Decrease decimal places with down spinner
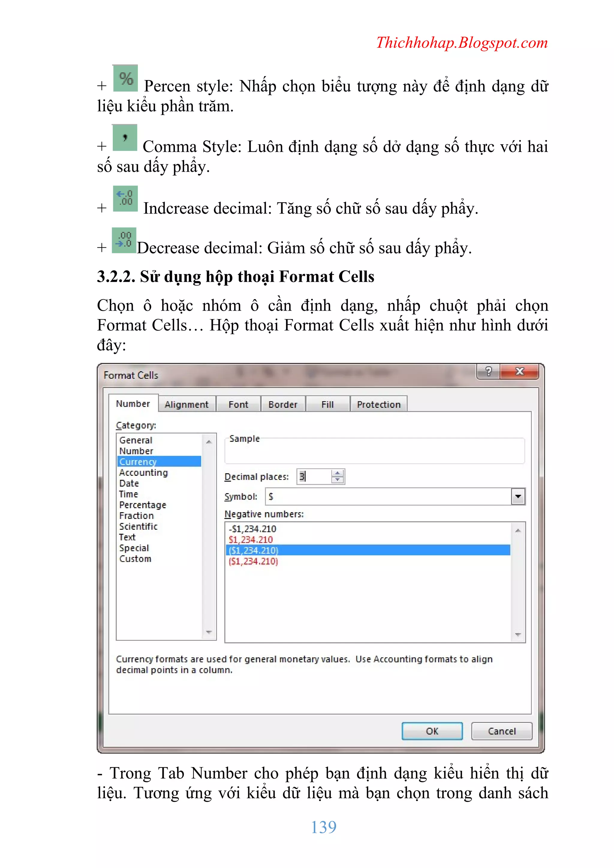 pos(337,480)
